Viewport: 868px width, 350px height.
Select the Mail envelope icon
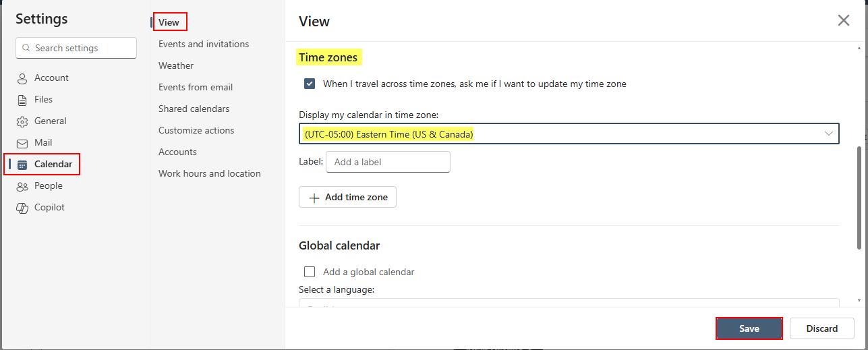tap(22, 143)
